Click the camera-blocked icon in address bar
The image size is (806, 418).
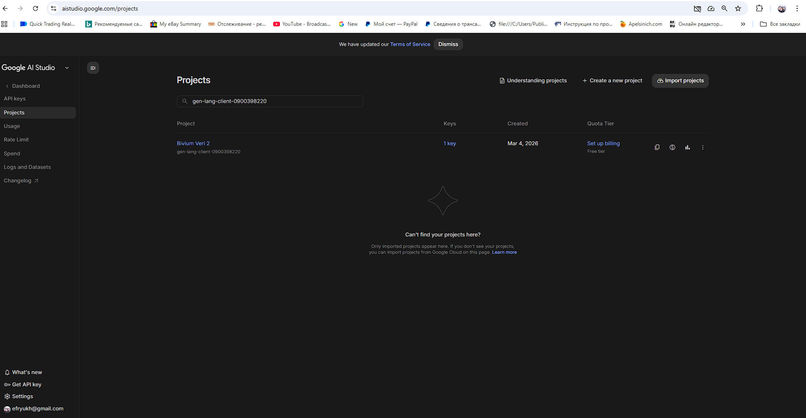(697, 8)
